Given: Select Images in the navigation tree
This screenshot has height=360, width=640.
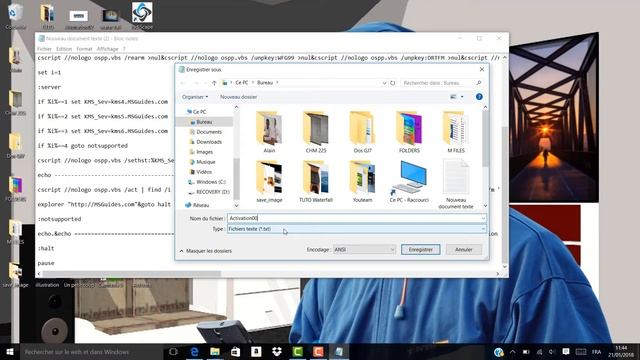Looking at the screenshot, I should (204, 152).
